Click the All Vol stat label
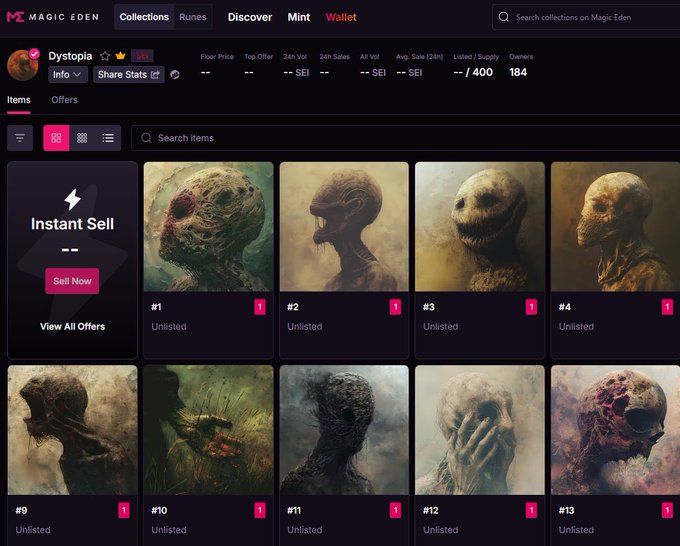The image size is (680, 546). coord(369,57)
